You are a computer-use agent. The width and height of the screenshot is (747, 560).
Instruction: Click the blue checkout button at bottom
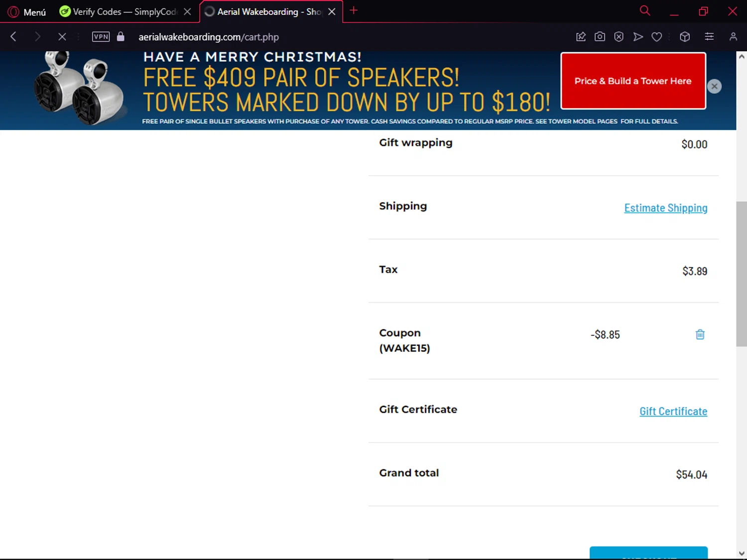click(x=648, y=553)
